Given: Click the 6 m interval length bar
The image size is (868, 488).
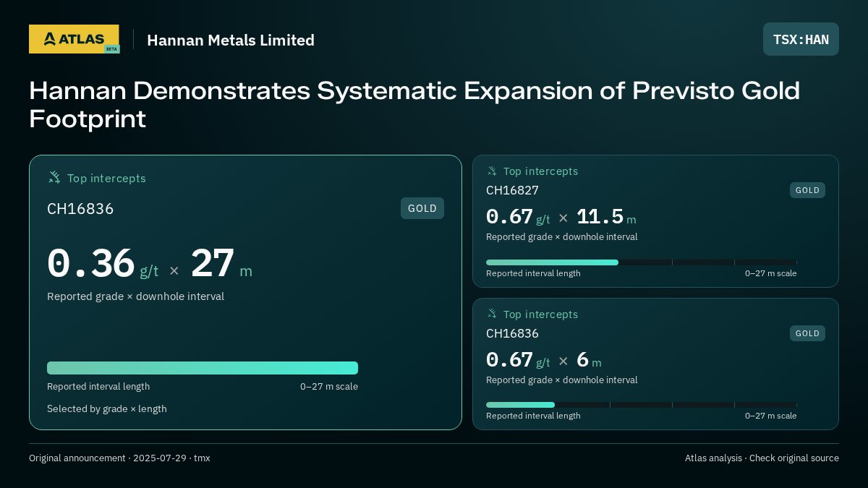Looking at the screenshot, I should [x=642, y=405].
